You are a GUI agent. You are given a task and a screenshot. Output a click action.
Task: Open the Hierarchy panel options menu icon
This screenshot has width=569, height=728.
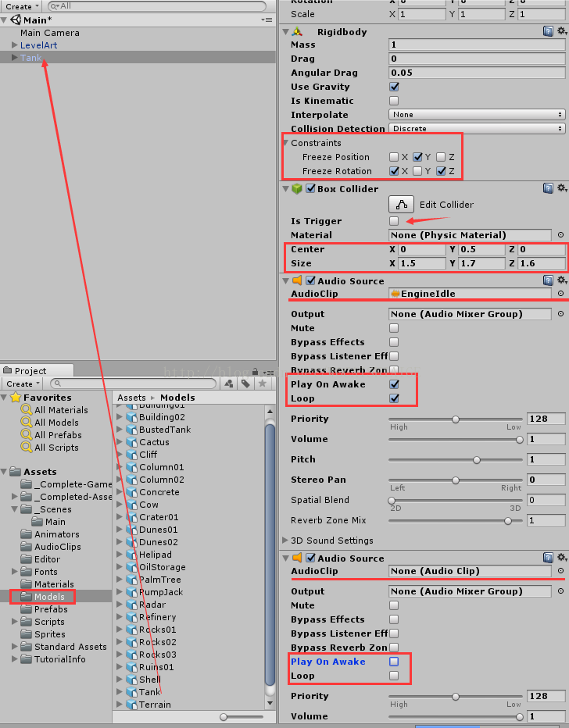coord(267,20)
